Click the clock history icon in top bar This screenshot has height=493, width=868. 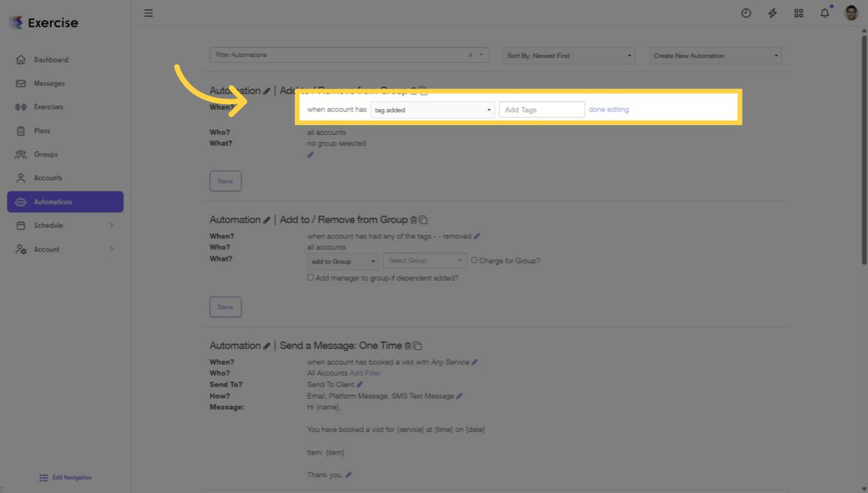(746, 13)
